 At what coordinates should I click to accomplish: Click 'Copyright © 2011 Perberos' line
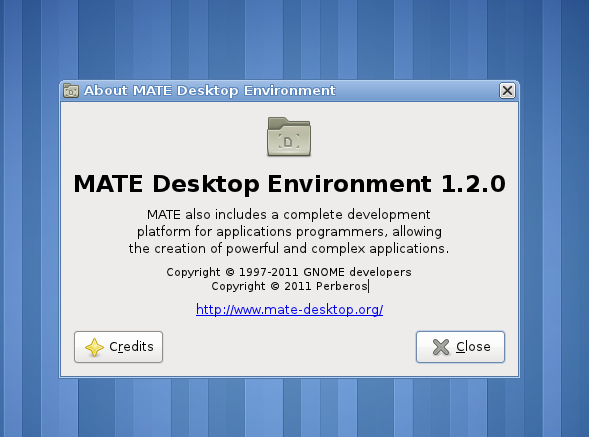[289, 286]
